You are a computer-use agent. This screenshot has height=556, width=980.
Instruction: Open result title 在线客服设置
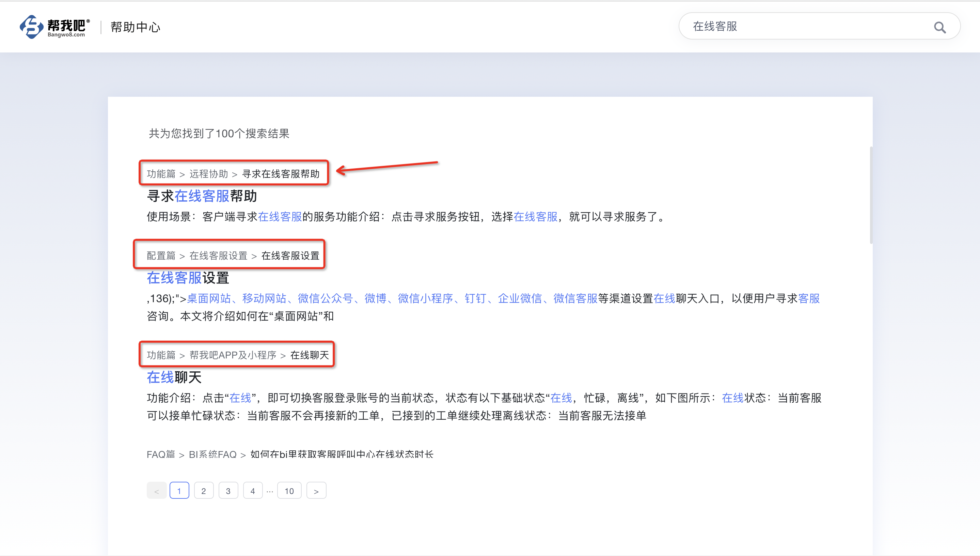click(188, 278)
